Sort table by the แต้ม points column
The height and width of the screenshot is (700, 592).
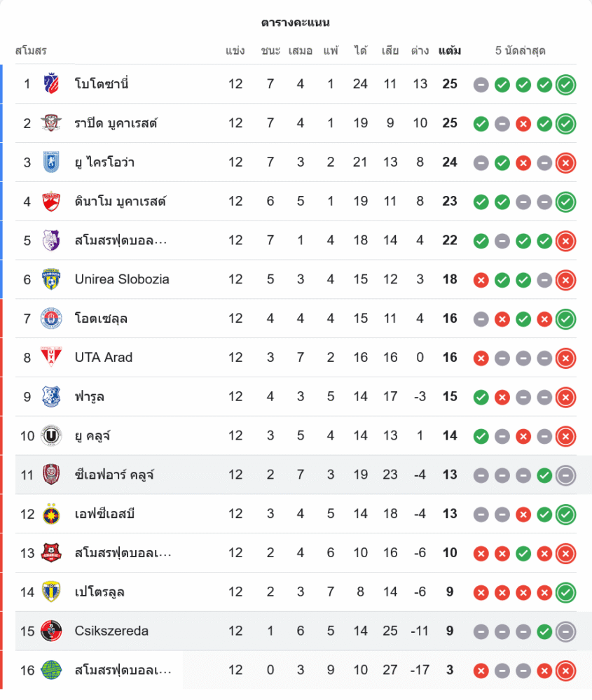pos(450,51)
